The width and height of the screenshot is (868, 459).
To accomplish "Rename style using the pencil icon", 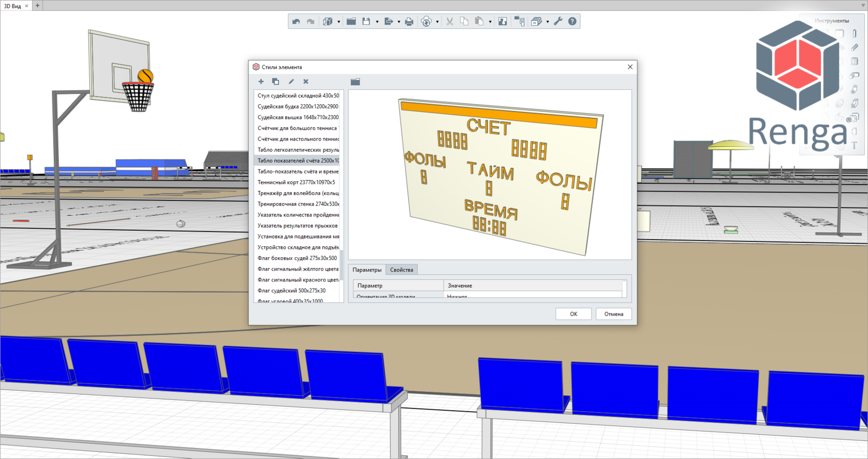I will click(x=291, y=82).
